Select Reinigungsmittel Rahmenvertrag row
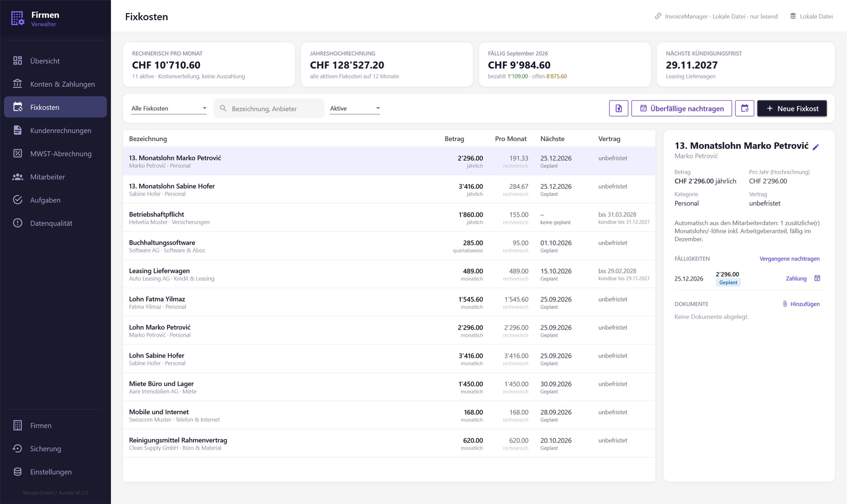Viewport: 847px width, 504px height. click(389, 443)
